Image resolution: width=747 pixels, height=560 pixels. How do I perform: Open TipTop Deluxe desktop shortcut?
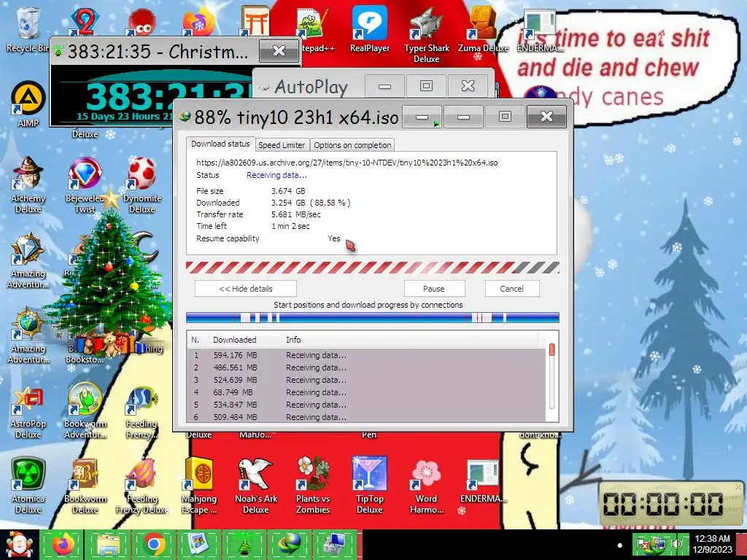370,486
